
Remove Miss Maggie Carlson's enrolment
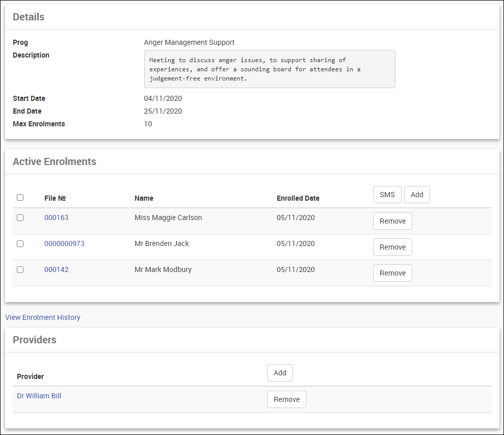(392, 221)
